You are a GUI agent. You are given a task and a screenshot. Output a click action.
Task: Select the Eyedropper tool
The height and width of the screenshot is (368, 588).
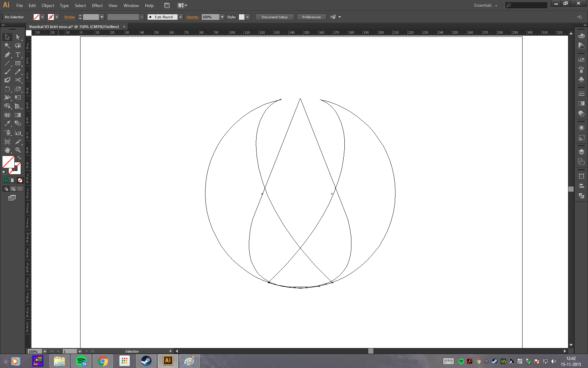coord(7,123)
